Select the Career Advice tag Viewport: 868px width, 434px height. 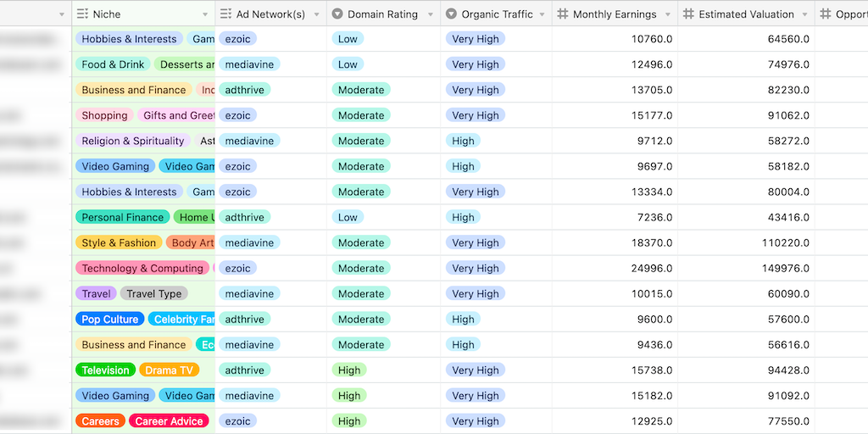169,421
